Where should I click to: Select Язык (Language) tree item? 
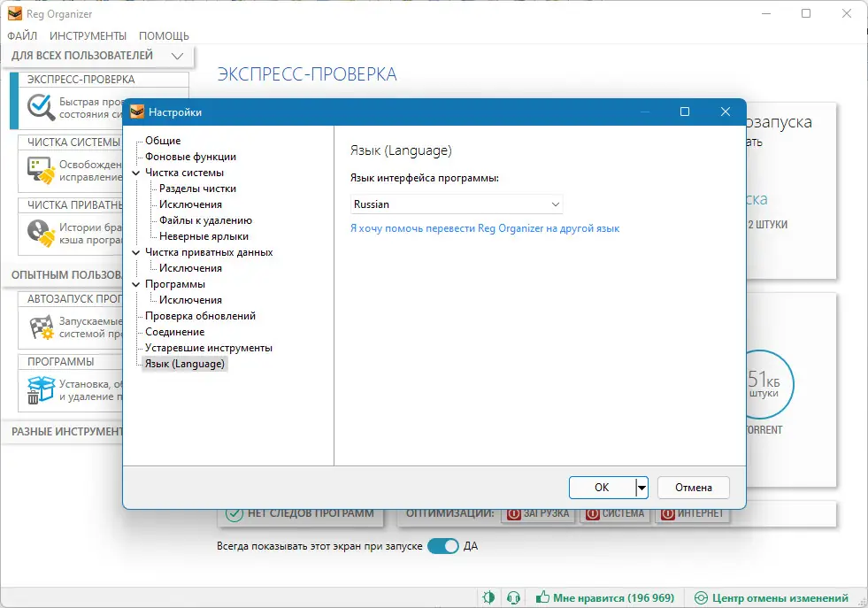pos(184,364)
